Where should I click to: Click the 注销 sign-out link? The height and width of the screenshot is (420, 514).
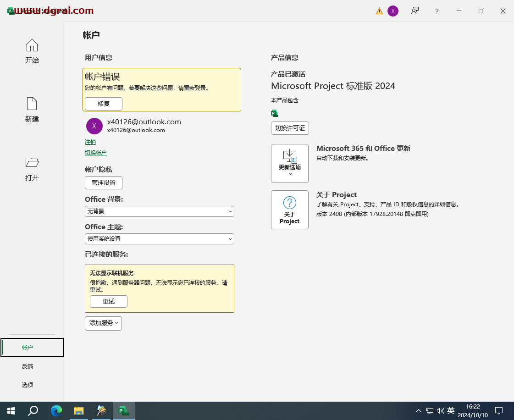tap(90, 142)
